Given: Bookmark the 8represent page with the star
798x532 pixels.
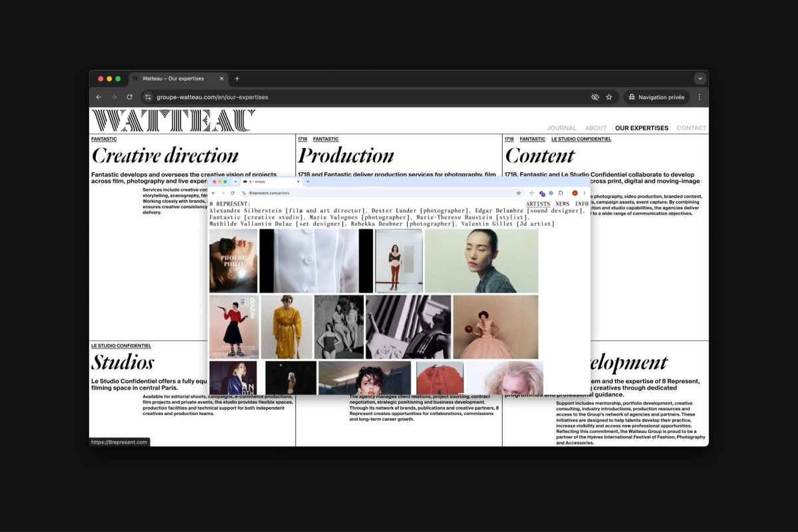Looking at the screenshot, I should [518, 193].
